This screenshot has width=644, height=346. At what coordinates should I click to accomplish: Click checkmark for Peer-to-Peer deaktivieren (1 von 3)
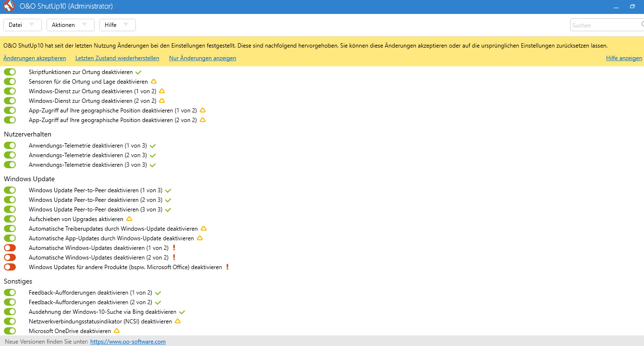pyautogui.click(x=168, y=190)
